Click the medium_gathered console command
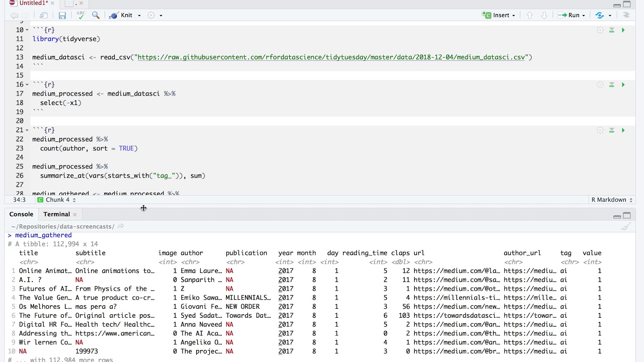Viewport: 644px width, 362px height. pyautogui.click(x=43, y=235)
